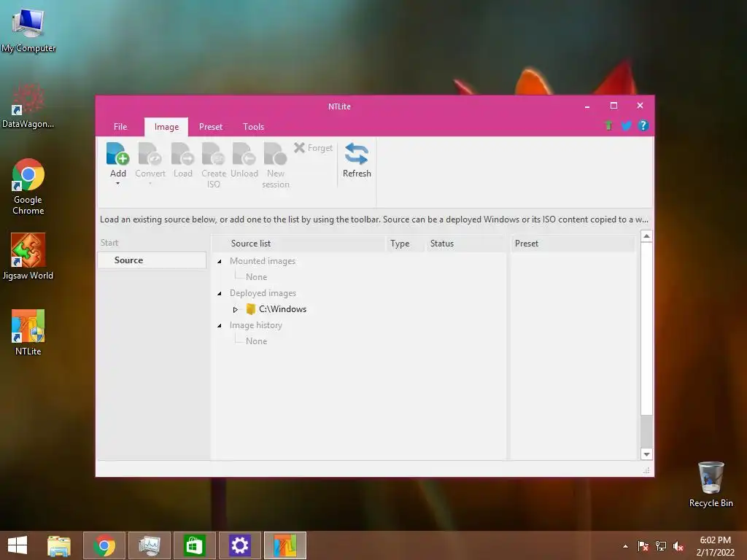Open the Twitter bird icon

pos(626,125)
